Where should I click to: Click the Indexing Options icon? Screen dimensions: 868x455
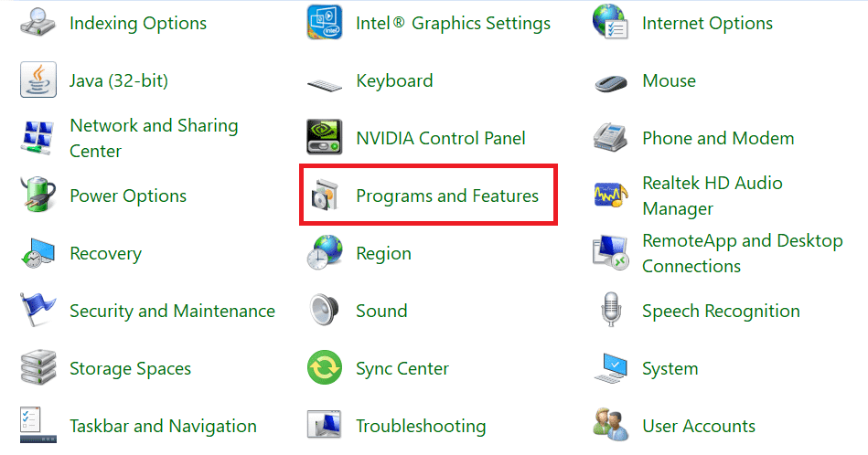(38, 22)
